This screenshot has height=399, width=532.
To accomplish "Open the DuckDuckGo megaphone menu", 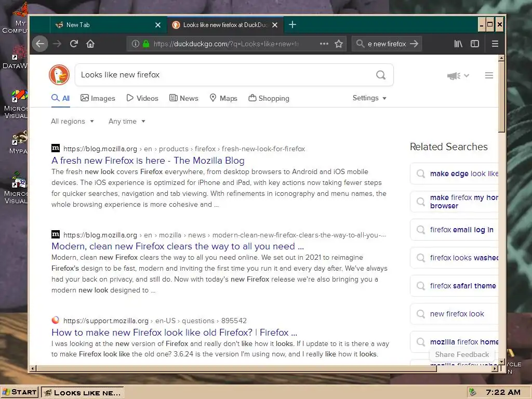I will click(x=458, y=76).
